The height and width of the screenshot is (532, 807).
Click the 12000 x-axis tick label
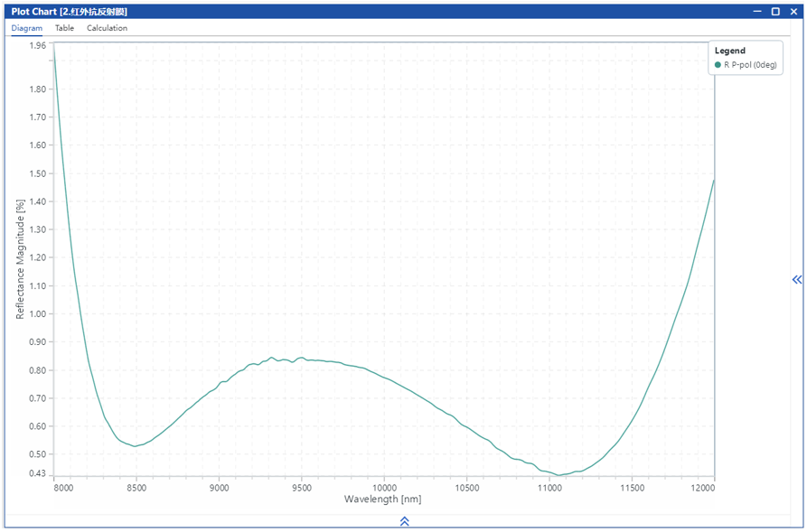(x=702, y=488)
